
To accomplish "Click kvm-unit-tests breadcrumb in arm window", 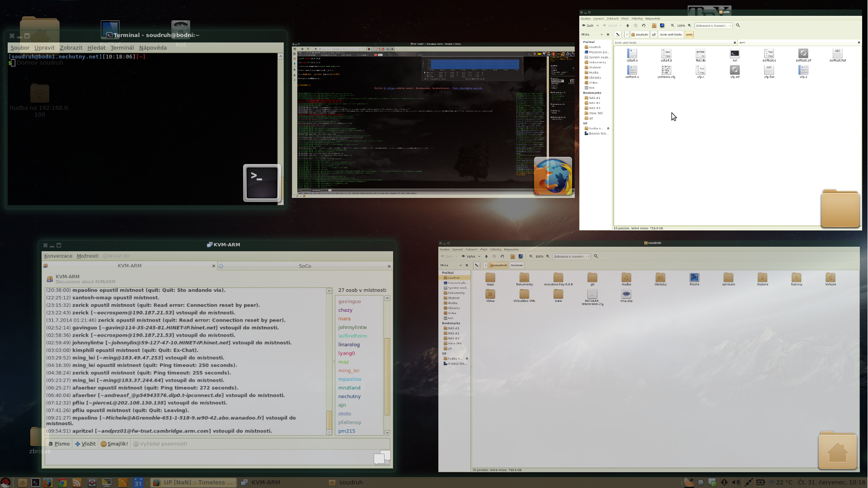I will click(671, 34).
